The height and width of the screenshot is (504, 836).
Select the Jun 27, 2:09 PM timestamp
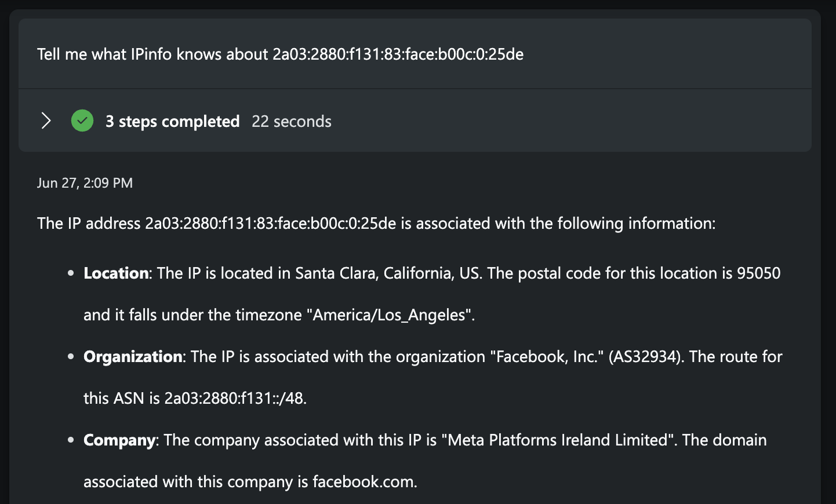coord(85,183)
